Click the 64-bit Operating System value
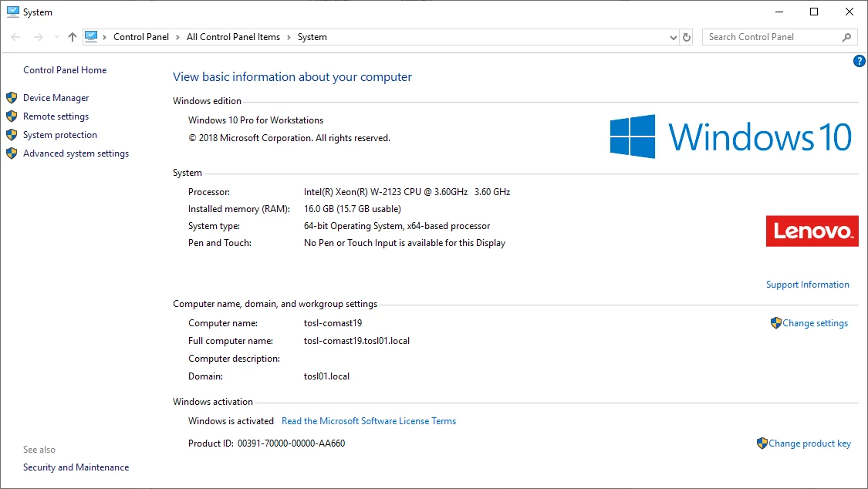Viewport: 868px width, 489px height. coord(397,226)
